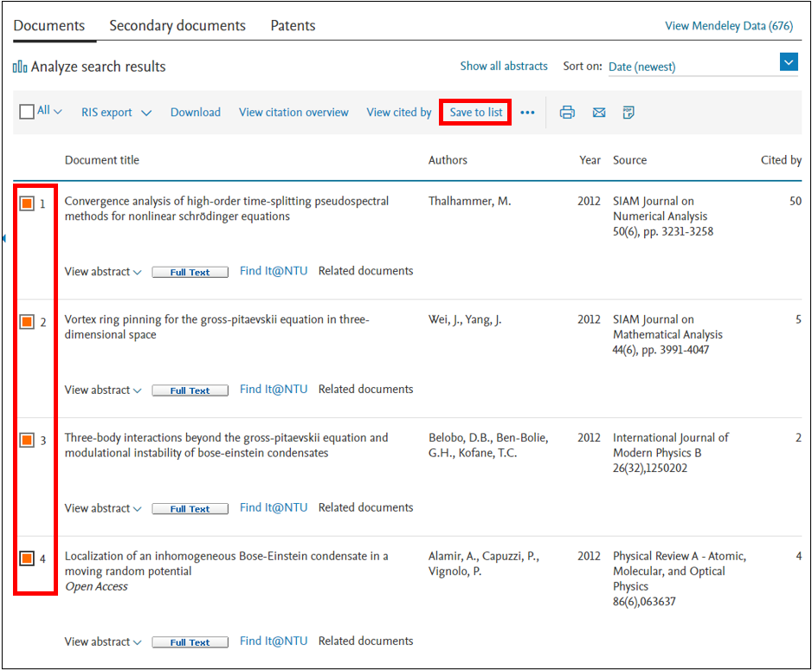Image resolution: width=812 pixels, height=671 pixels.
Task: Switch to the Secondary documents tab
Action: 177,25
